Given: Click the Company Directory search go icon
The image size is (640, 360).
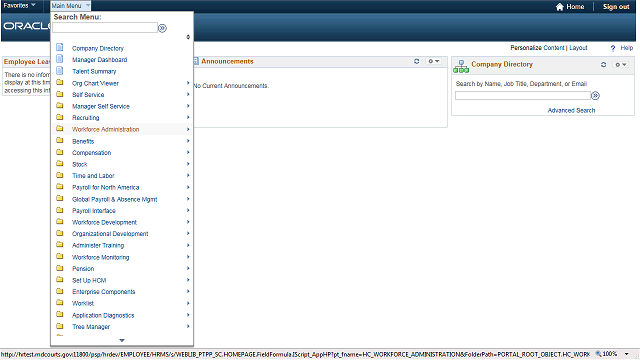Looking at the screenshot, I should (x=596, y=96).
